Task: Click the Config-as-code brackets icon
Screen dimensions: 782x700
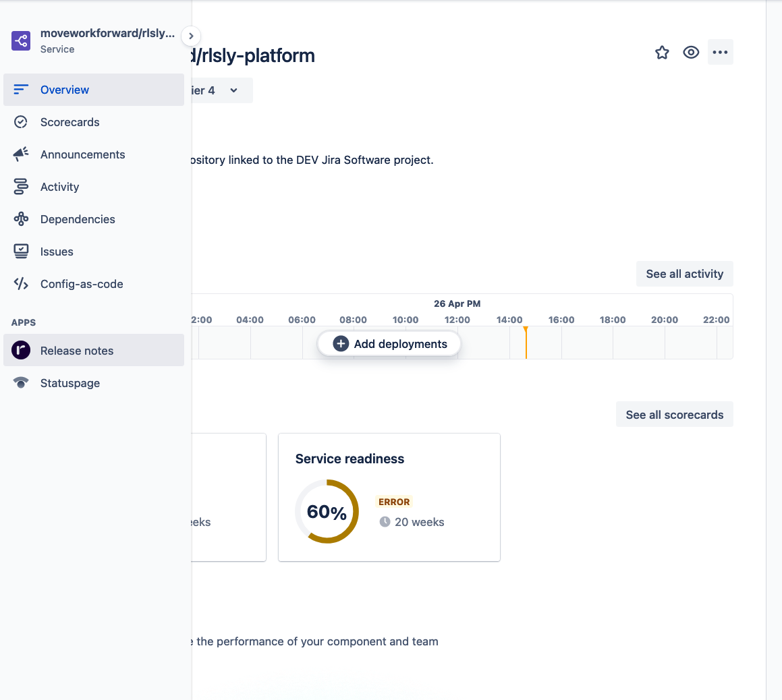Action: [x=21, y=284]
